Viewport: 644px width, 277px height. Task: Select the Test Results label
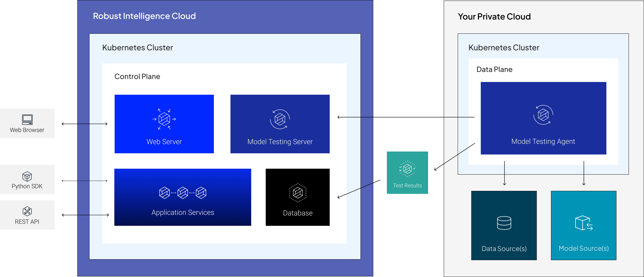pyautogui.click(x=407, y=185)
